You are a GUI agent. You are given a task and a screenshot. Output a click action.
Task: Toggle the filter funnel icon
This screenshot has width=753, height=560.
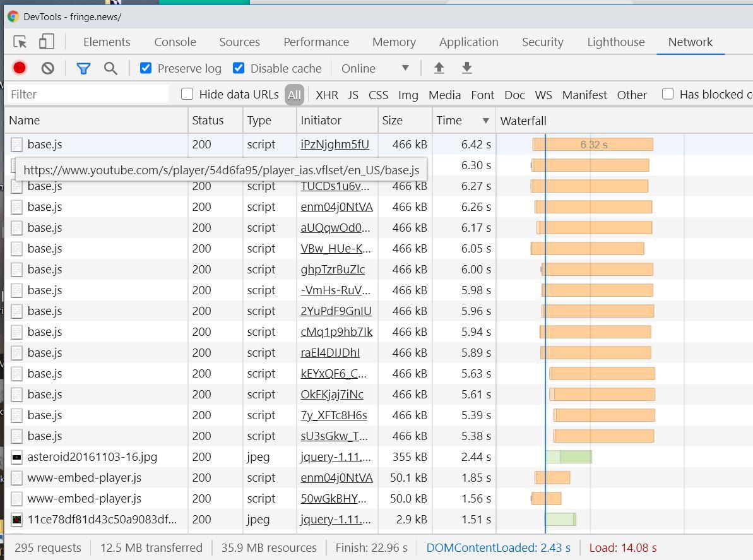point(83,68)
